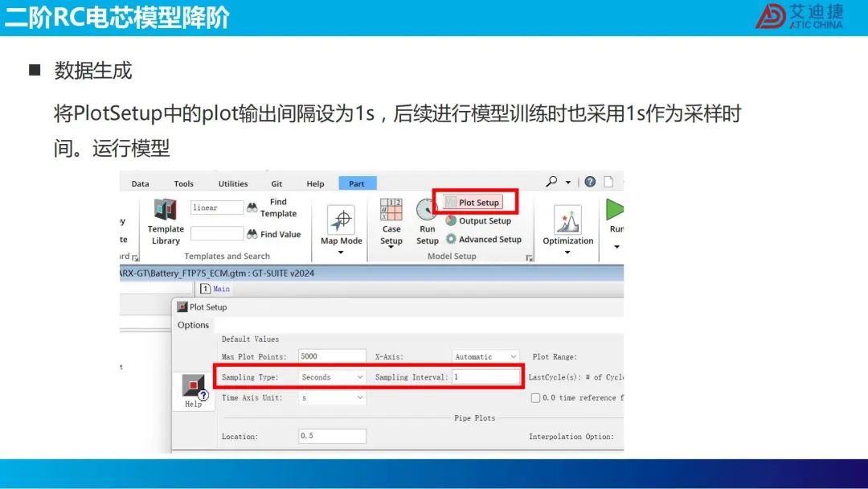This screenshot has height=489, width=868.
Task: Select the Map Mode tool
Action: (341, 226)
